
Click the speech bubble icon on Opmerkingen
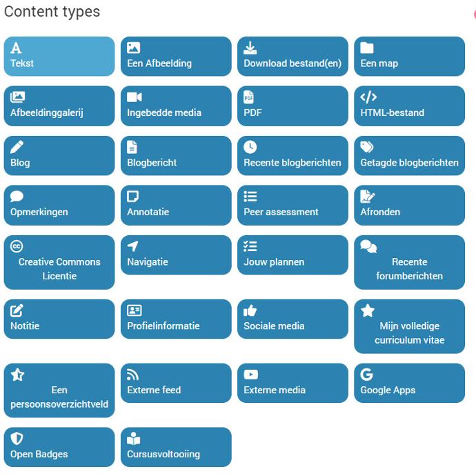click(17, 197)
